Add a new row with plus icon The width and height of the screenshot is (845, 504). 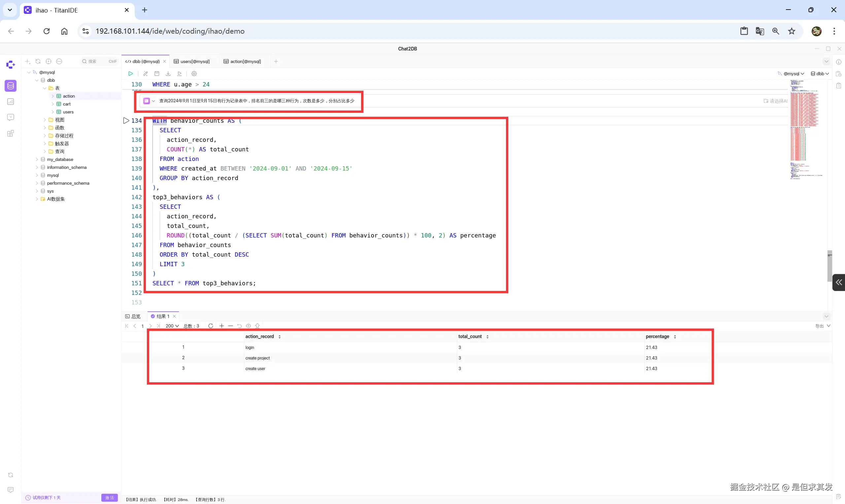(221, 326)
